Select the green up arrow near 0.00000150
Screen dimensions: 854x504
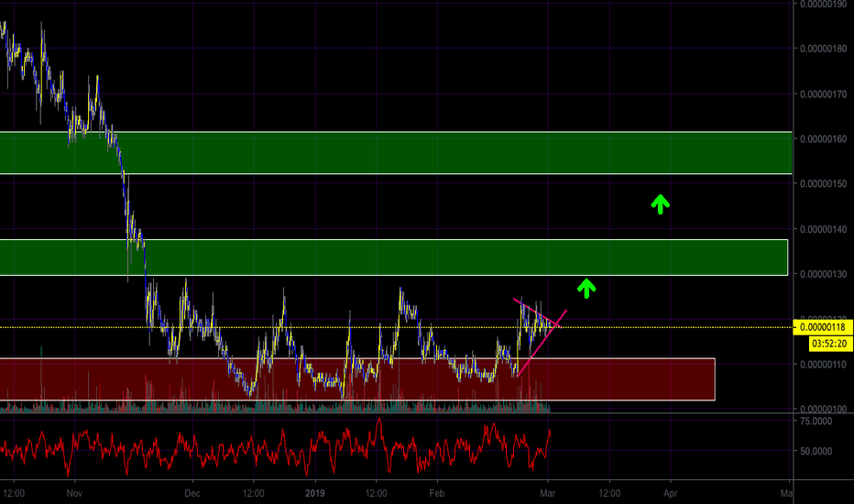660,204
